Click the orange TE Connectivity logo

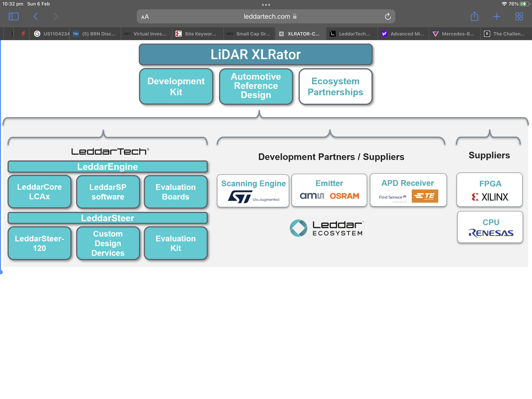(425, 196)
